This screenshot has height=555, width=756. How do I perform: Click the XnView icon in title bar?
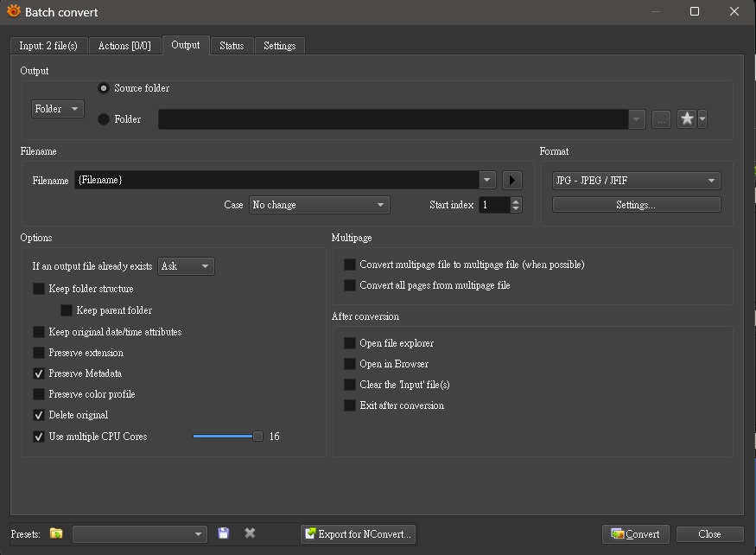tap(13, 12)
